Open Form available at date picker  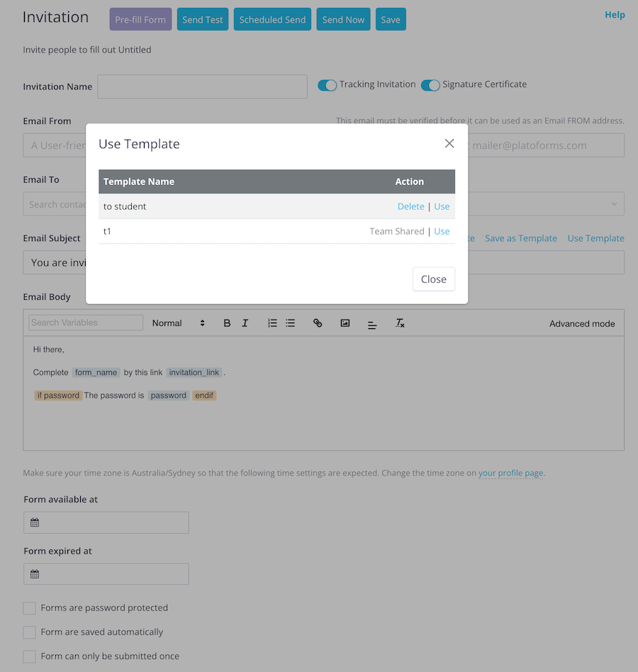106,523
